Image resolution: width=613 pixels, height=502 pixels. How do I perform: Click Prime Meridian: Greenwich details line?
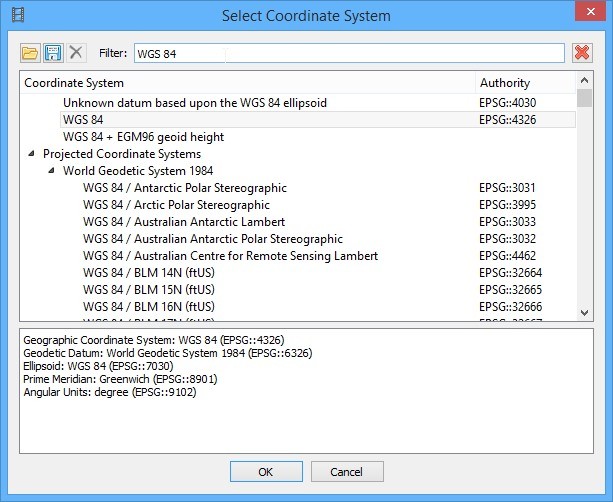pos(120,379)
